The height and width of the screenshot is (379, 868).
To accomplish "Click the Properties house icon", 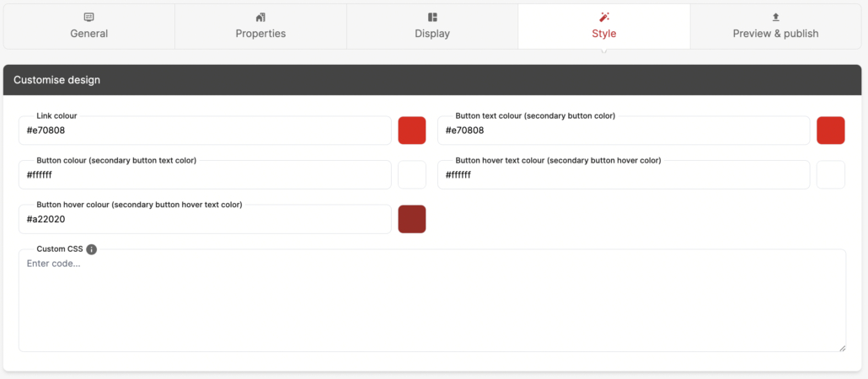I will coord(260,17).
